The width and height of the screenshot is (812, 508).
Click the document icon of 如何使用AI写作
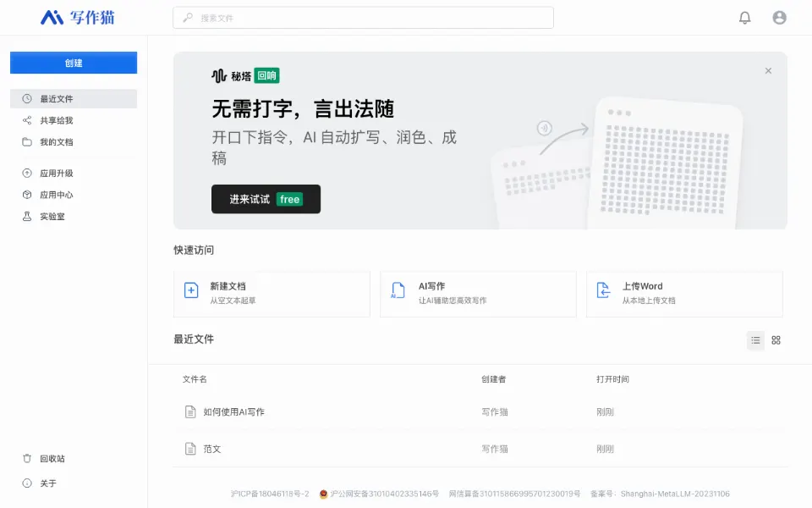(190, 411)
